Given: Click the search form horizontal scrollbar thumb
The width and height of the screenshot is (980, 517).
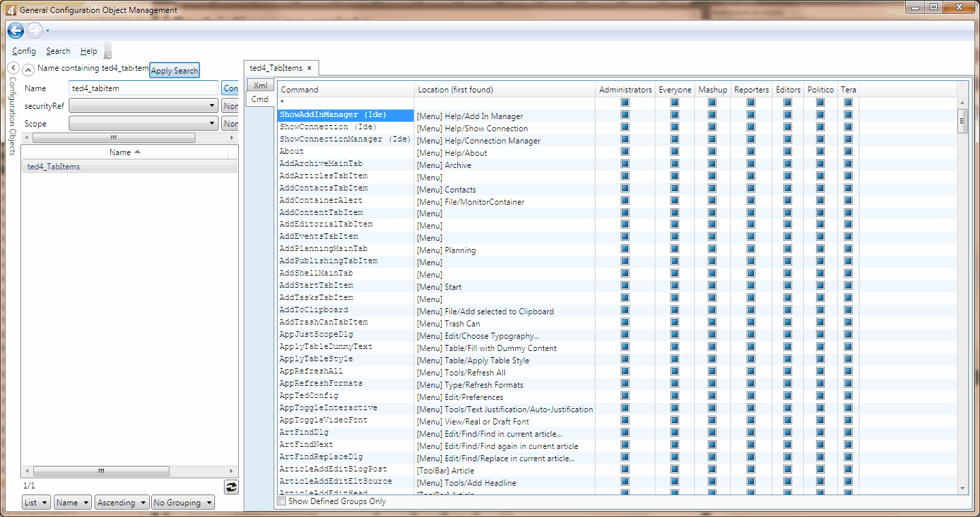Looking at the screenshot, I should 114,137.
